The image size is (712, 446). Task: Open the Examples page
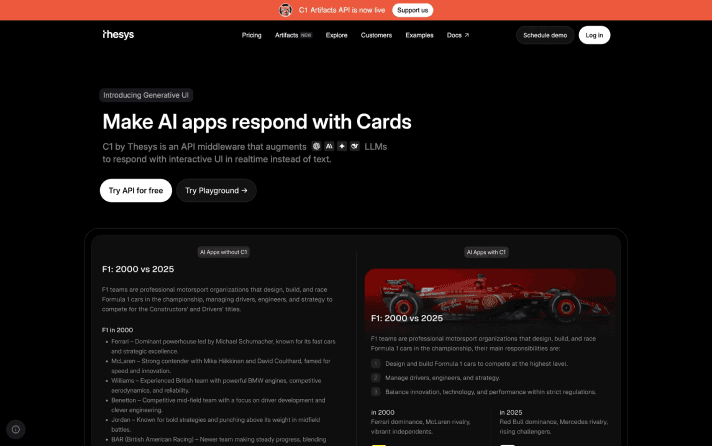[419, 35]
